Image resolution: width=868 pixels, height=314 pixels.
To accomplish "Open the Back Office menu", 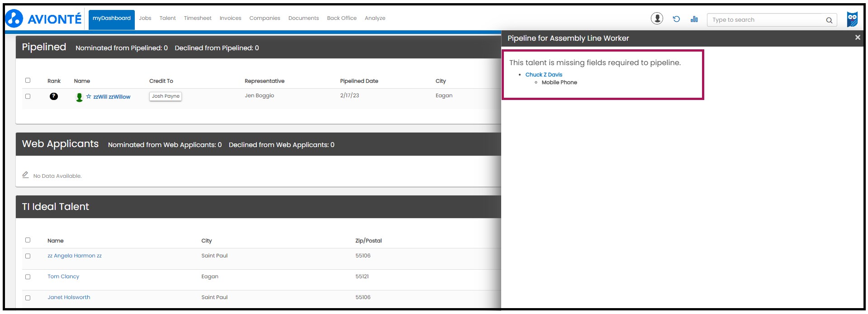I will tap(342, 19).
